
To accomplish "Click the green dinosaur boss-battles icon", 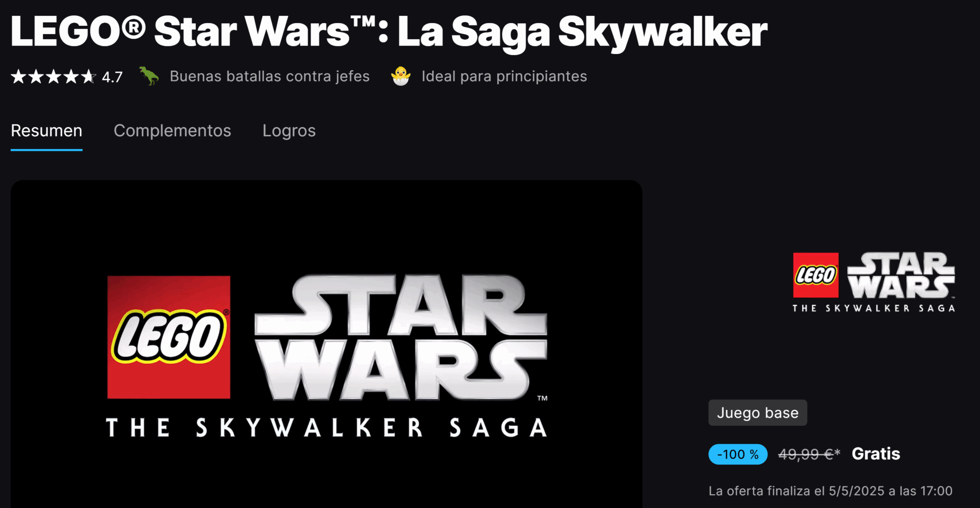I will point(149,76).
